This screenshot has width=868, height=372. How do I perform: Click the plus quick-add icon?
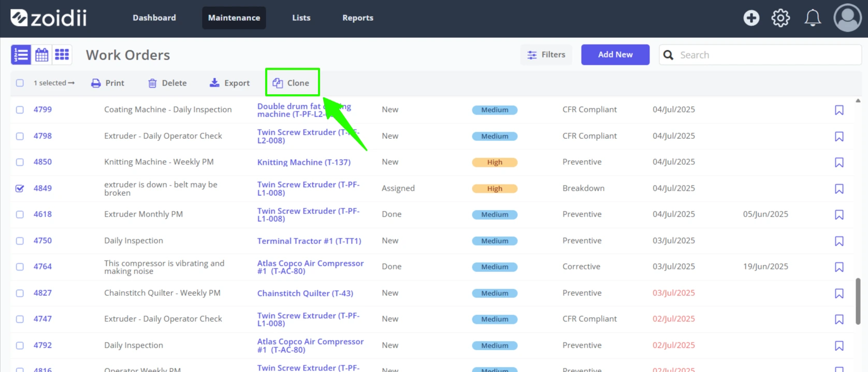pyautogui.click(x=751, y=18)
